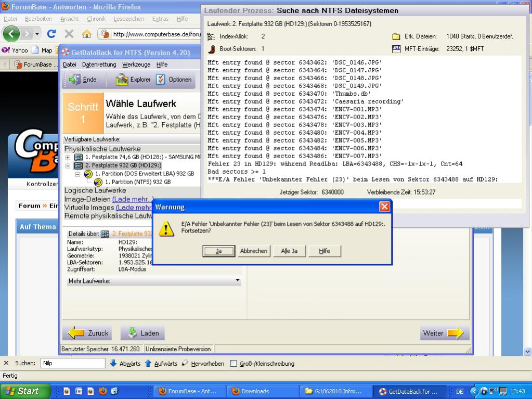The width and height of the screenshot is (532, 399).
Task: Open Firefox Chronik menu
Action: 96,19
